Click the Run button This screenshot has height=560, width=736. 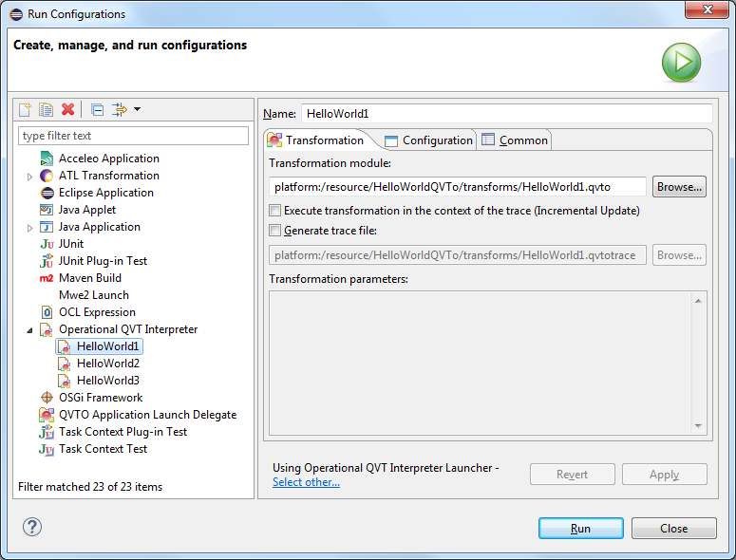click(580, 529)
